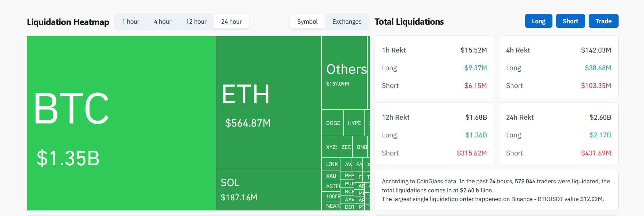Image resolution: width=644 pixels, height=216 pixels.
Task: Click the blue Long button
Action: (538, 21)
